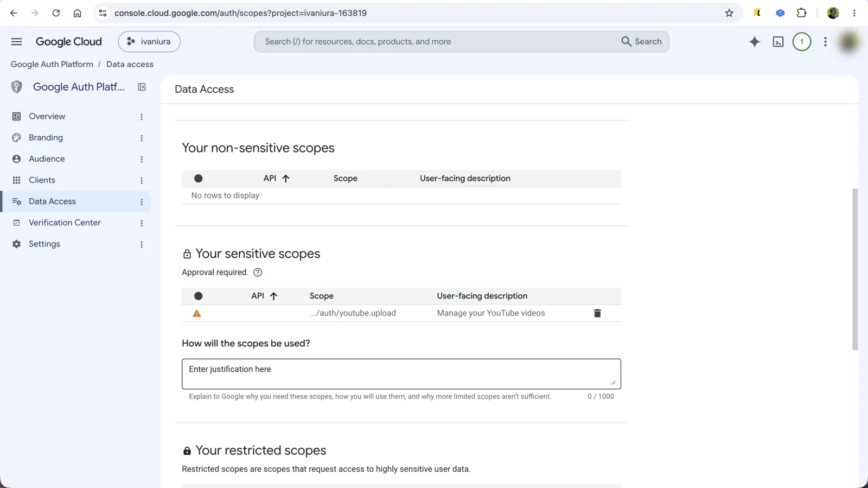Open the ivaniura project picker
The height and width of the screenshot is (488, 868).
click(x=149, y=42)
